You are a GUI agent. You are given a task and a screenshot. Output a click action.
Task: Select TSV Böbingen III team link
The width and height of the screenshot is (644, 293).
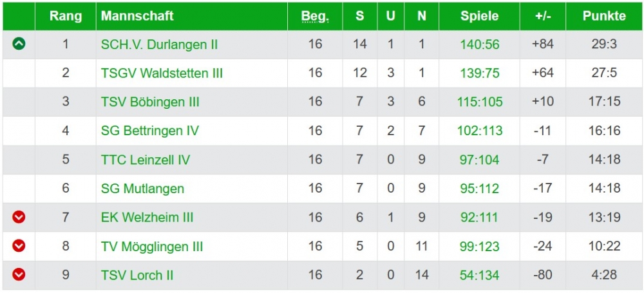point(150,102)
